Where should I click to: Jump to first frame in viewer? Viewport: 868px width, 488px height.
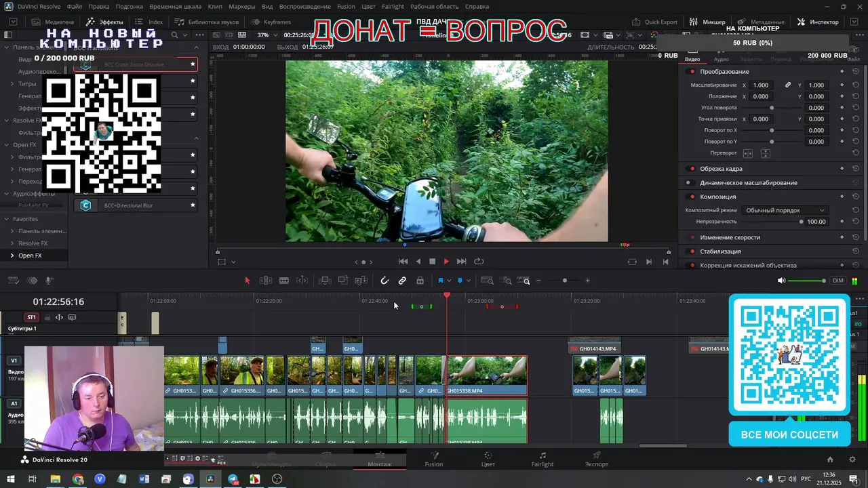(x=403, y=262)
